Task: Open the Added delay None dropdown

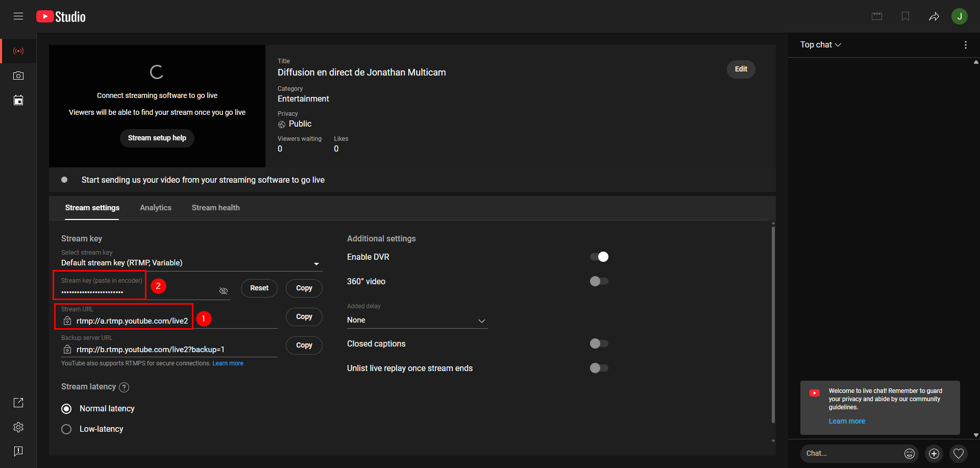Action: 417,320
